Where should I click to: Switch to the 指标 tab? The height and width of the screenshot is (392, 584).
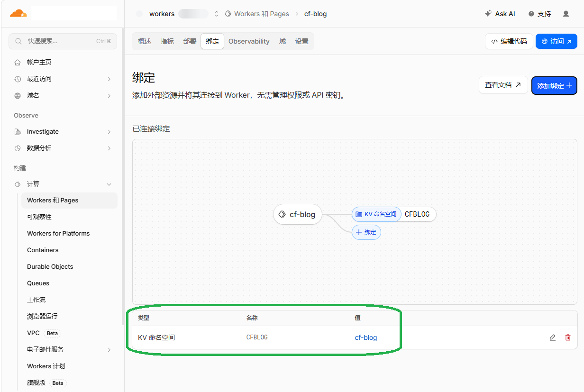coord(167,41)
